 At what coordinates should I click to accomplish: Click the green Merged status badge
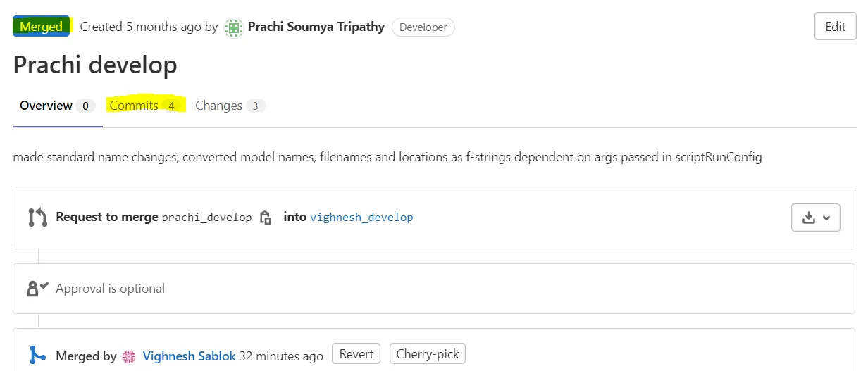click(41, 27)
